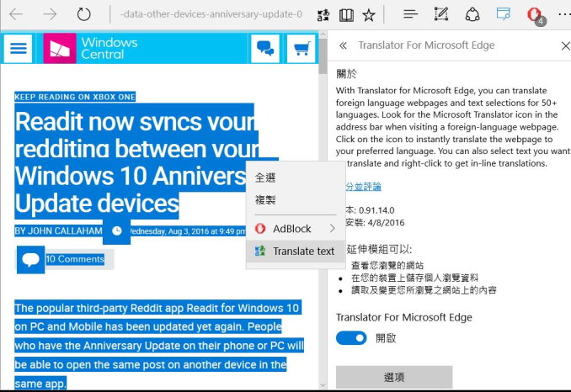The image size is (571, 392).
Task: Click the address bar URL field
Action: (x=211, y=14)
